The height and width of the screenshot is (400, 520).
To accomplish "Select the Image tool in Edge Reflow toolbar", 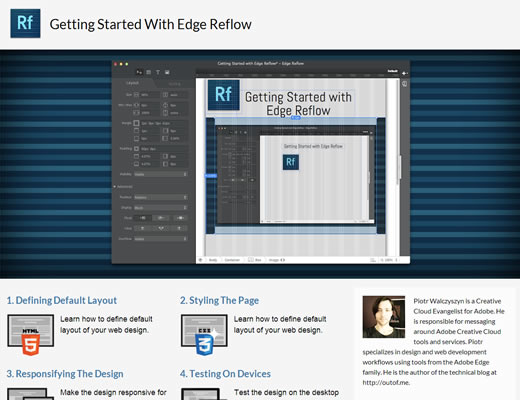I will (167, 72).
